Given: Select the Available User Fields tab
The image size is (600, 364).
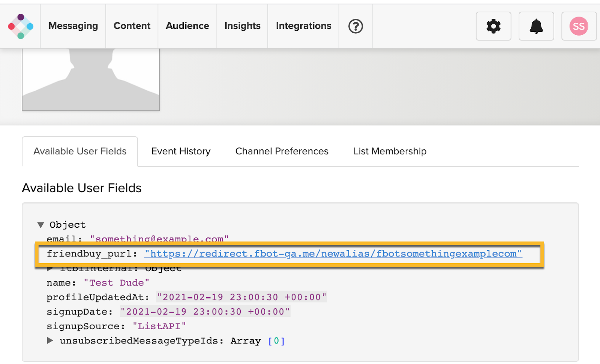Looking at the screenshot, I should pos(80,151).
